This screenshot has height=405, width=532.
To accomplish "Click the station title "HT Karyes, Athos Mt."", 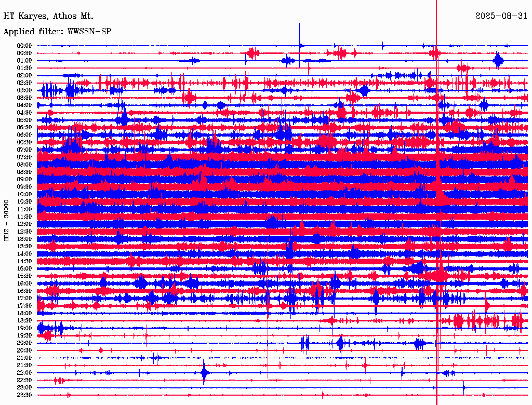I will 48,16.
